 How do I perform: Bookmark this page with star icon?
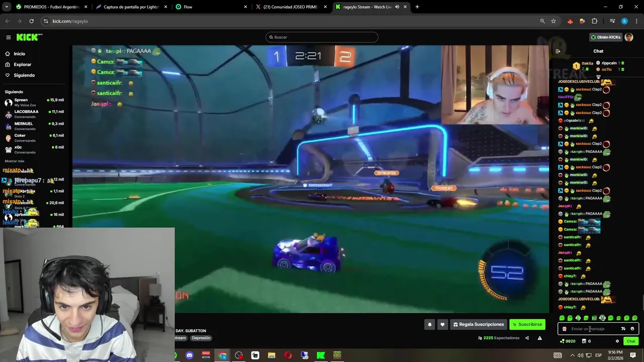tap(553, 21)
